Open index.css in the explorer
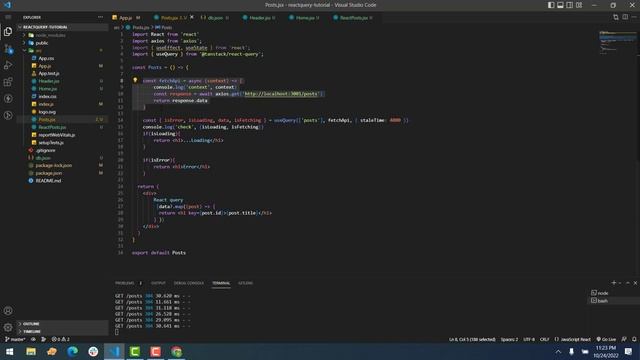Viewport: 640px width, 360px height. [x=63, y=96]
